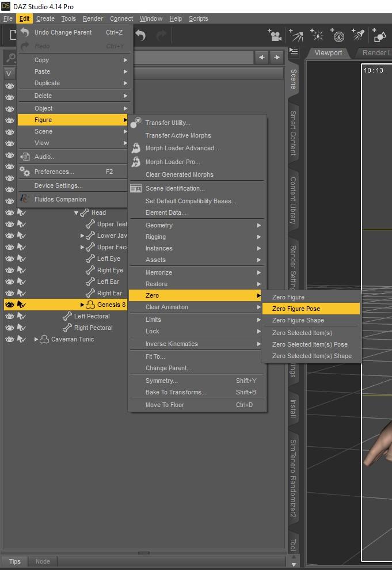Viewport: 392px width, 570px height.
Task: Open the Rigging submenu
Action: tap(196, 237)
